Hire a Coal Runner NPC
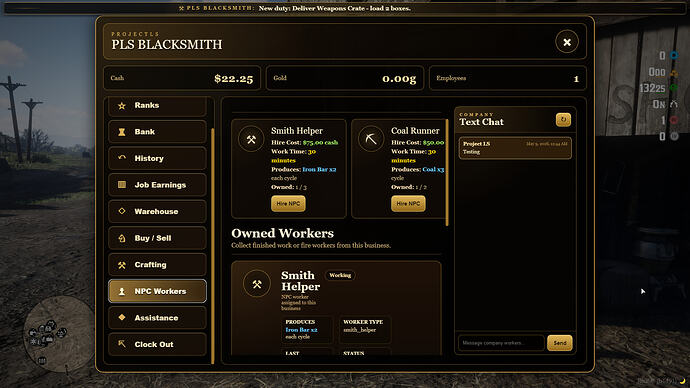690x388 pixels. click(x=408, y=204)
